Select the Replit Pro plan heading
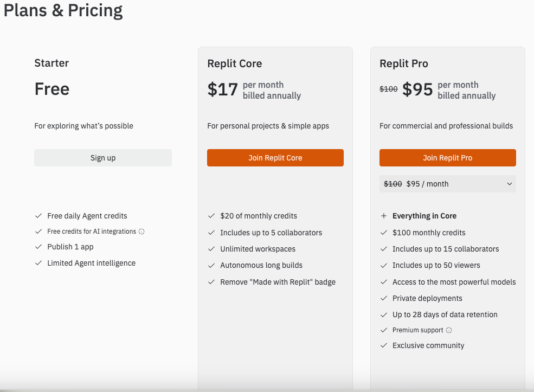Screen dimensions: 534x392 (404, 63)
